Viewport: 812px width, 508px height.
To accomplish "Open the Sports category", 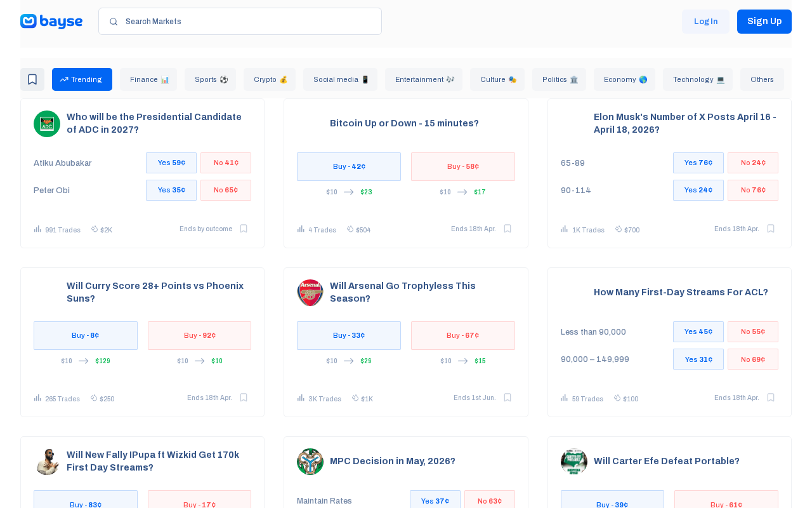I will (x=210, y=79).
